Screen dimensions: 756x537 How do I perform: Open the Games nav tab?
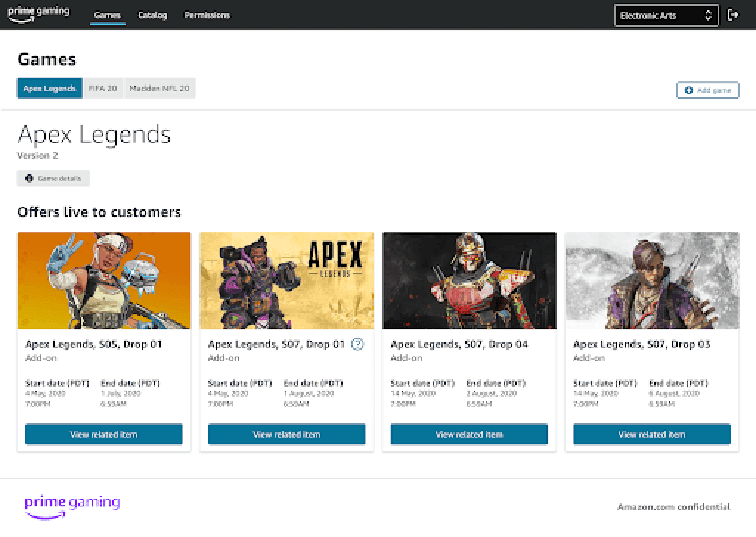(107, 15)
